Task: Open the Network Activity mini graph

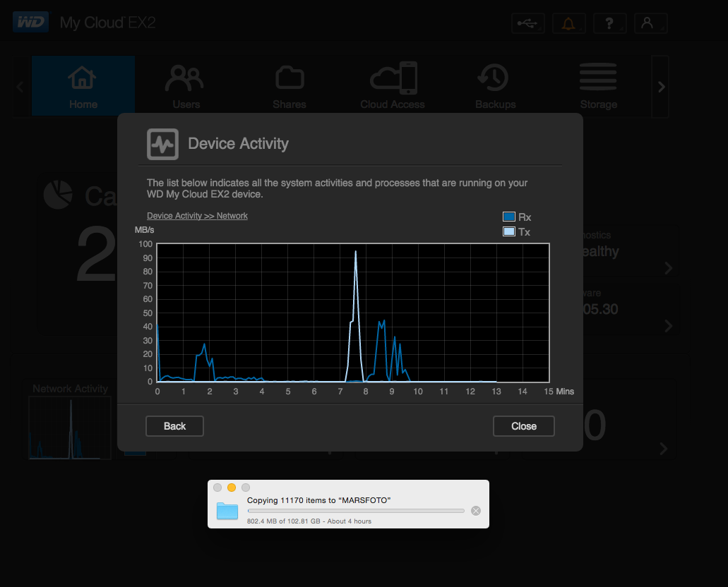Action: pyautogui.click(x=70, y=428)
